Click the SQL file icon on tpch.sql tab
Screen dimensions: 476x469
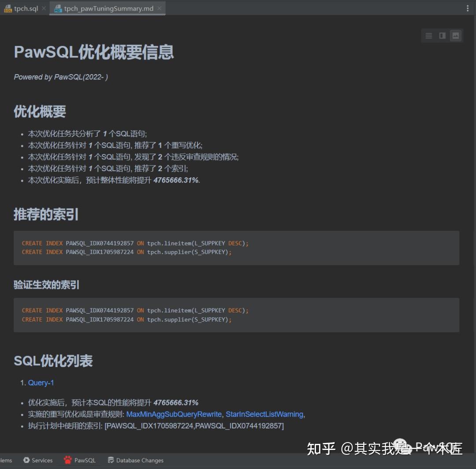tap(7, 8)
